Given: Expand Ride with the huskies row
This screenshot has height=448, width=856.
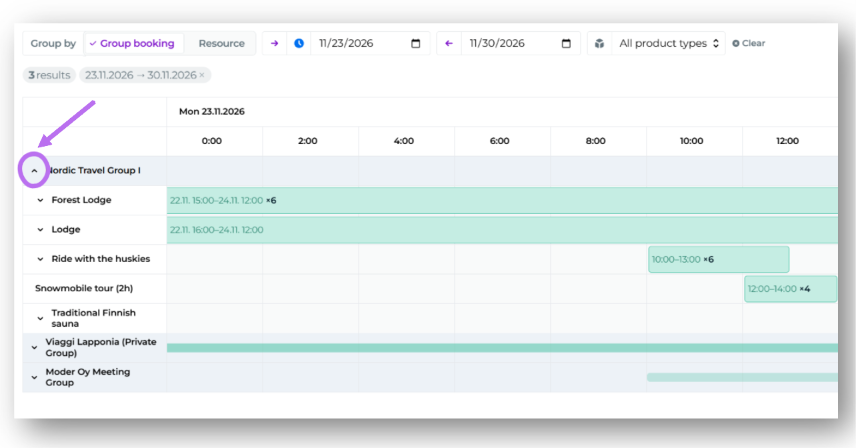Looking at the screenshot, I should click(x=40, y=259).
